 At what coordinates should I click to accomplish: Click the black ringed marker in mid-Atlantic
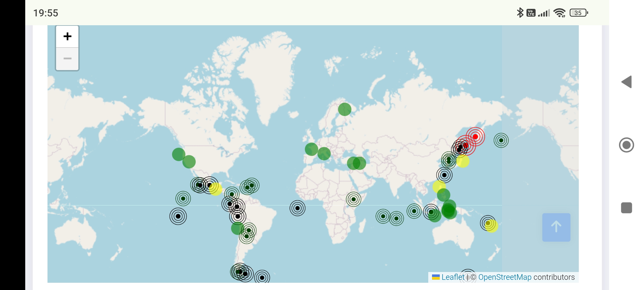[x=297, y=208]
